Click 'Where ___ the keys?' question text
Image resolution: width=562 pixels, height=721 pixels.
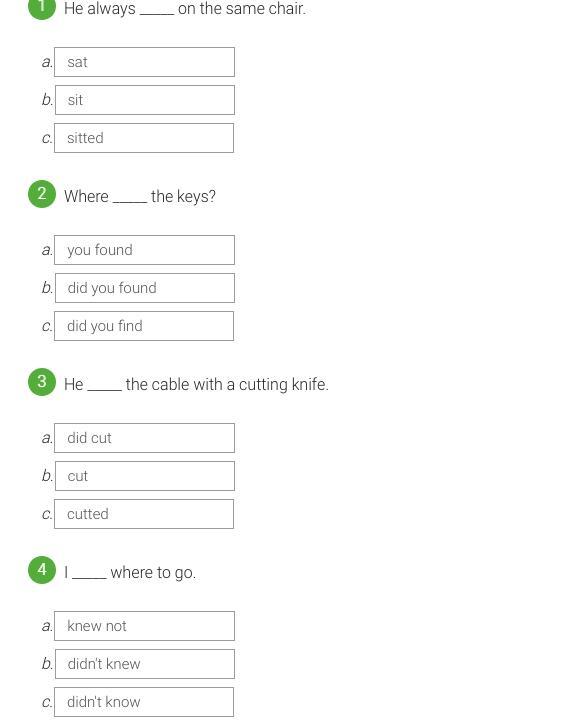140,196
